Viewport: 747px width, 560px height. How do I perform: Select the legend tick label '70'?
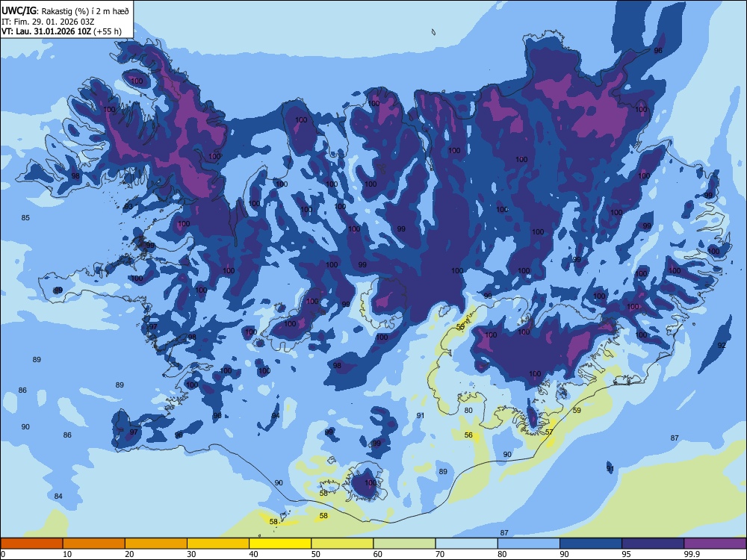(x=440, y=554)
